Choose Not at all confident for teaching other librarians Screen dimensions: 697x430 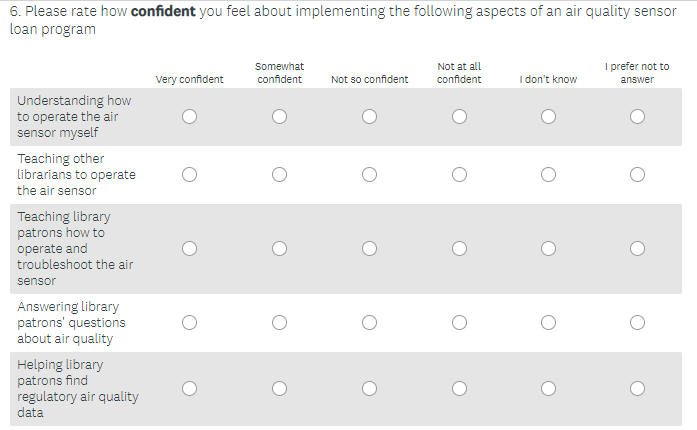[459, 175]
